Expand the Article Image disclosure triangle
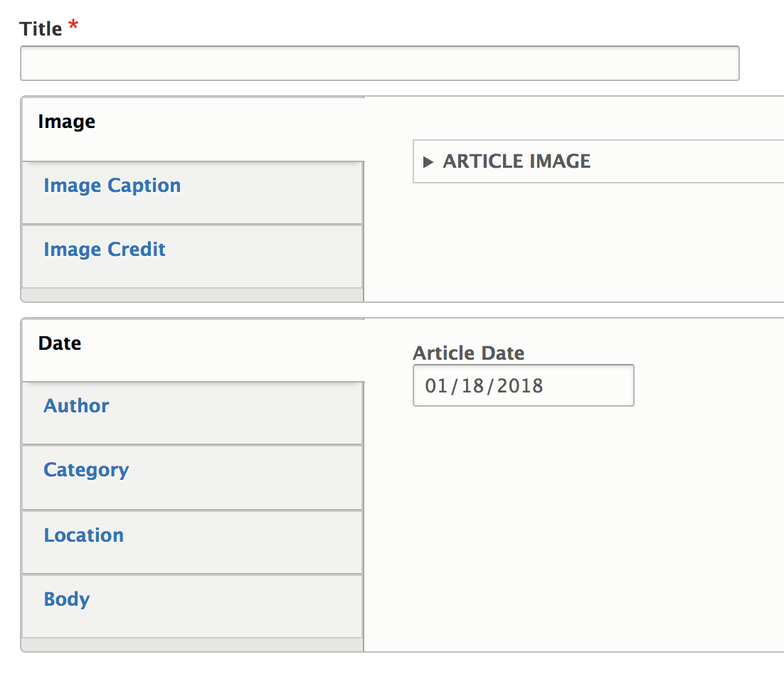Viewport: 784px width, 674px height. [x=428, y=162]
